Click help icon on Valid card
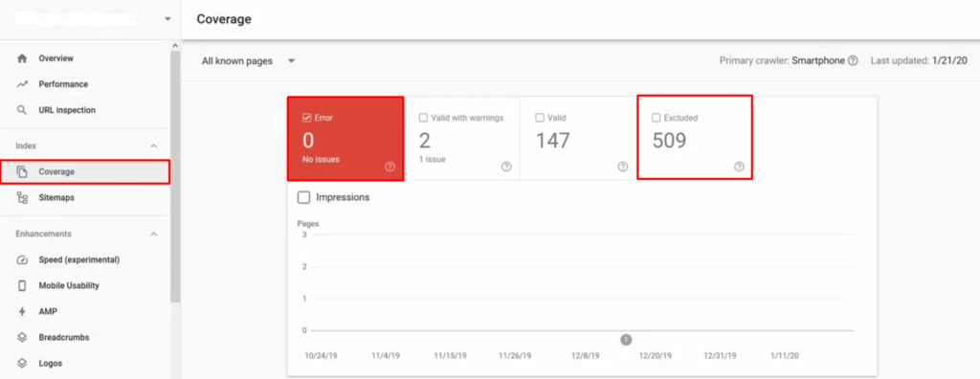 coord(622,167)
